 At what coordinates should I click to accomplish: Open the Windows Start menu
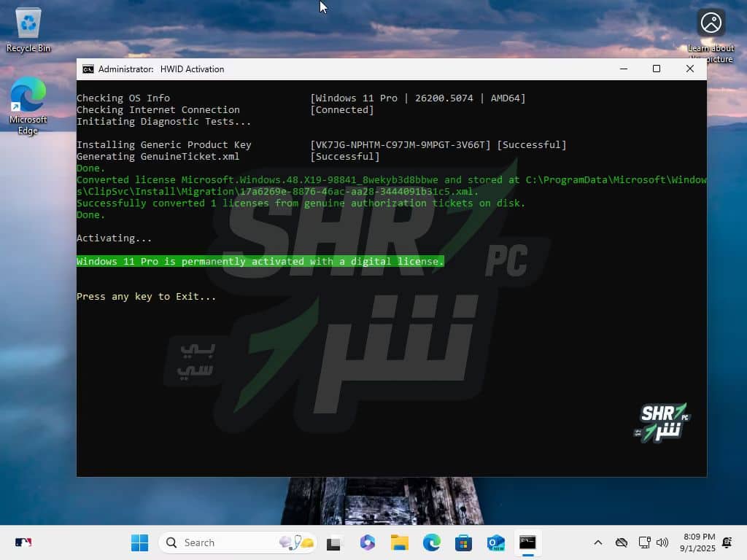tap(139, 542)
